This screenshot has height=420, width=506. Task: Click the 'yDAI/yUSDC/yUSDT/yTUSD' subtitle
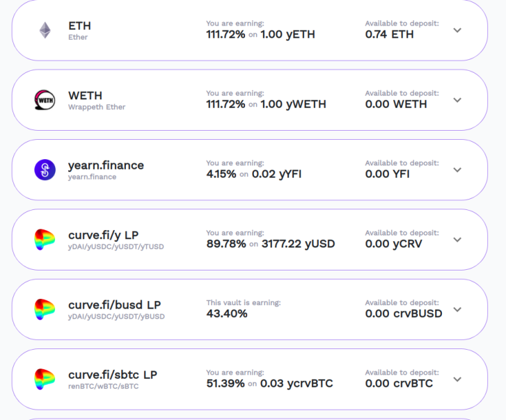pos(116,247)
